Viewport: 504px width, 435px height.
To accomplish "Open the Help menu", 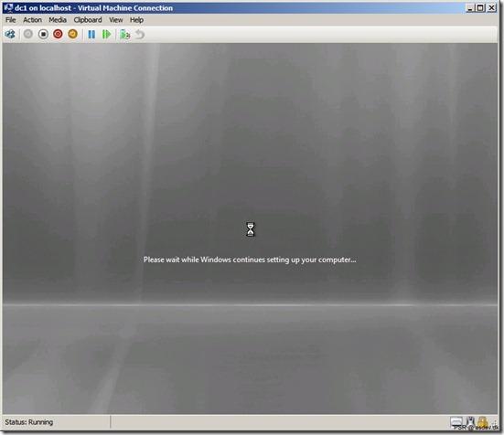I will click(x=136, y=20).
